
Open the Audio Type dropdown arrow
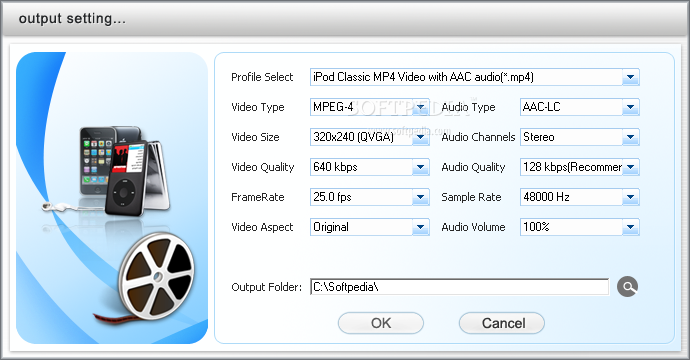click(631, 107)
